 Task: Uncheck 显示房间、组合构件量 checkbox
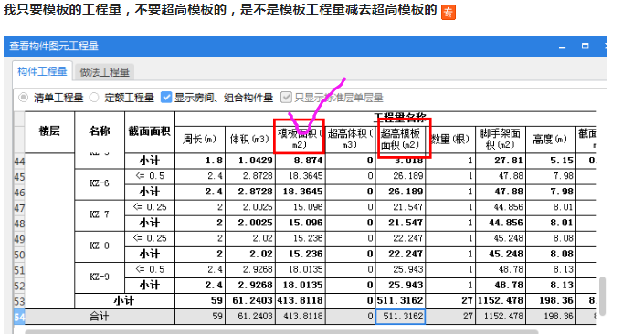166,98
